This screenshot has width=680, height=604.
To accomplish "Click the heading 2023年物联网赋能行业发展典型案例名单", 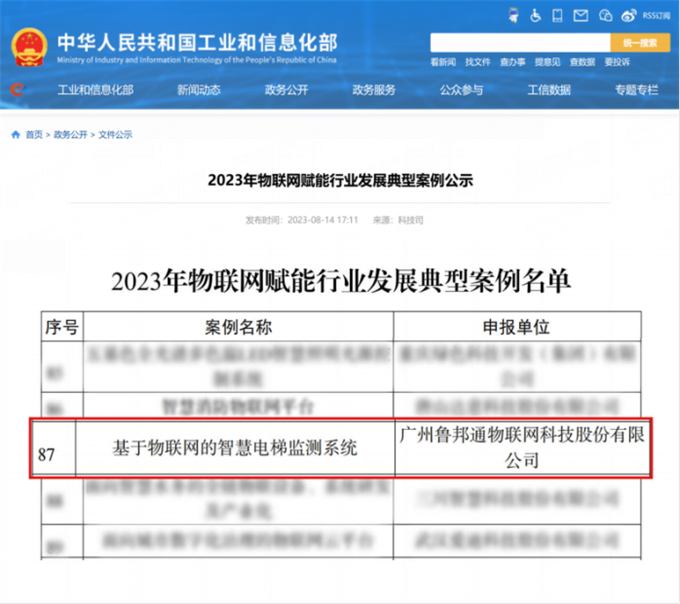I will (x=341, y=281).
